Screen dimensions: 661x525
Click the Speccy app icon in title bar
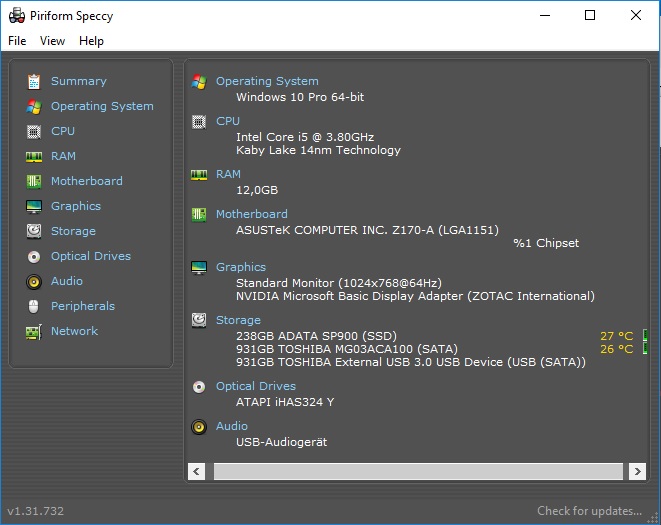pyautogui.click(x=17, y=16)
